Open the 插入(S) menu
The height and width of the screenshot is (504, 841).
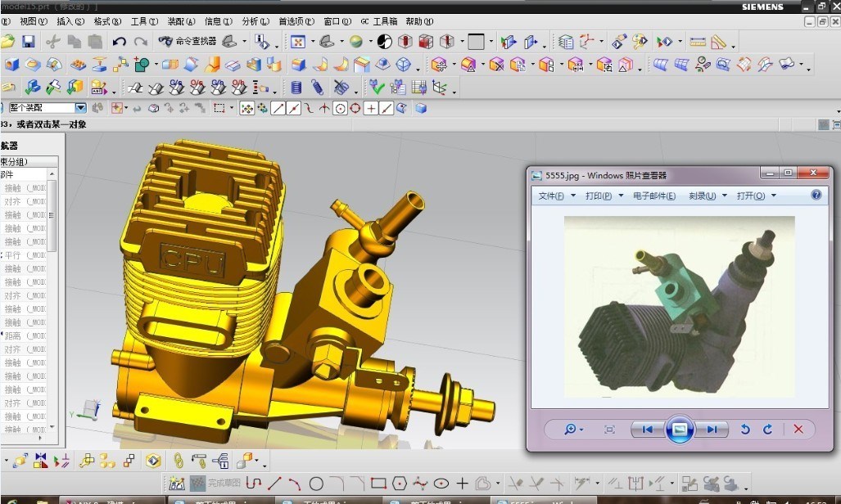coord(70,21)
